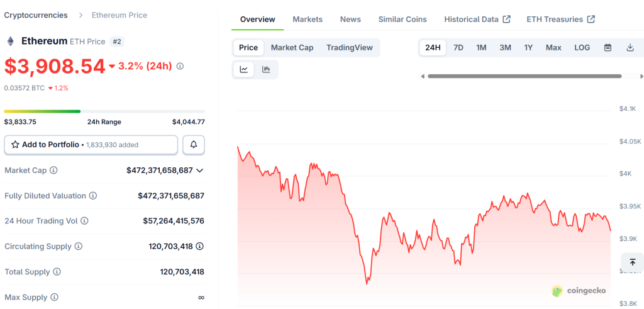Click left arrow of chart tab scrollbar
Image resolution: width=644 pixels, height=309 pixels.
tap(422, 76)
